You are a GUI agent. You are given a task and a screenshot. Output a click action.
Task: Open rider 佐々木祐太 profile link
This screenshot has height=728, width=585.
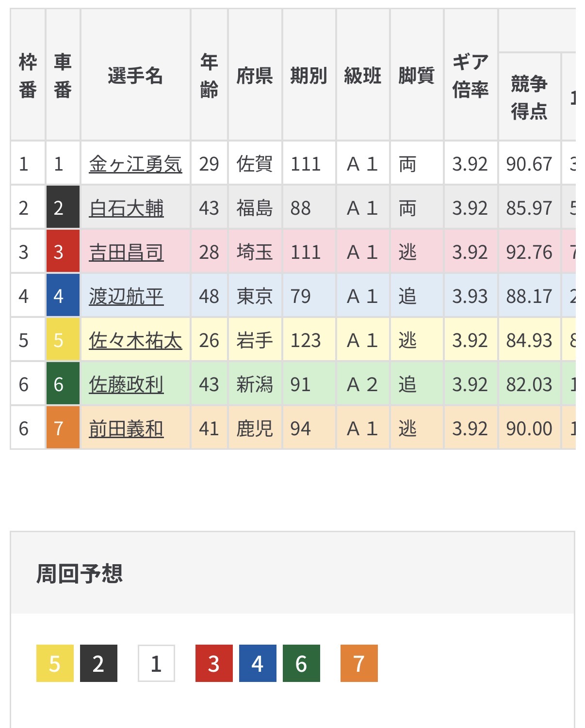pos(135,341)
